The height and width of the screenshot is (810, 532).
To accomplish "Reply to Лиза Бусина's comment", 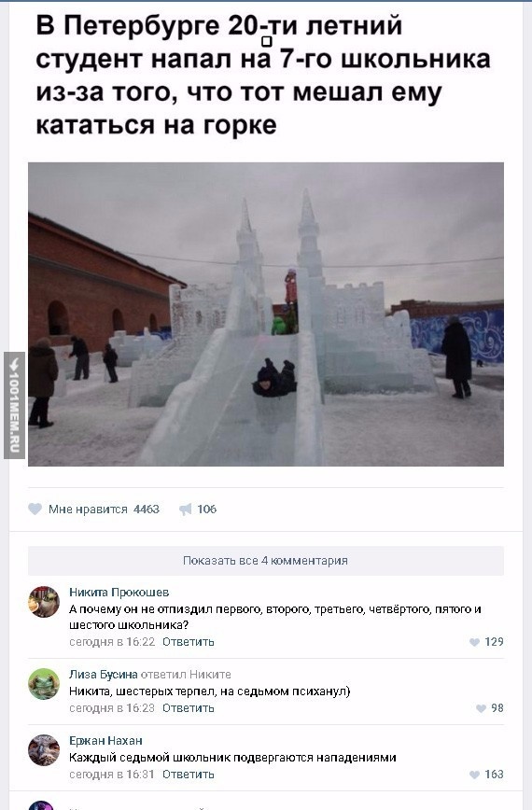I will 188,707.
